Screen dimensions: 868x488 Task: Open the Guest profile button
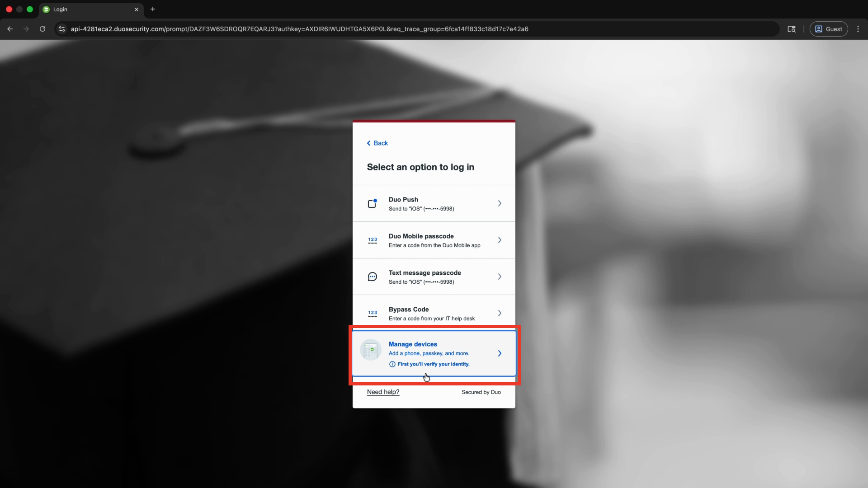point(829,29)
